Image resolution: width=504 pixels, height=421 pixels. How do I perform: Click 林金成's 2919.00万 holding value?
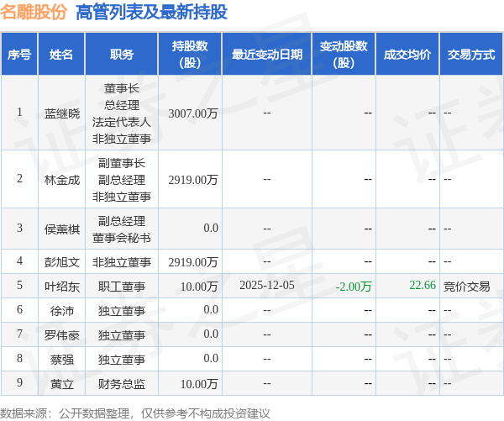pos(193,180)
